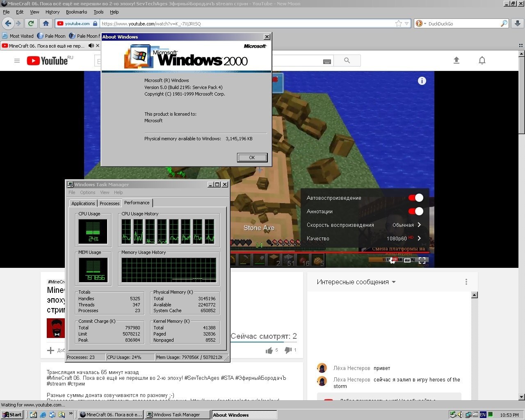Open the chat three-dot options menu

coord(466,282)
